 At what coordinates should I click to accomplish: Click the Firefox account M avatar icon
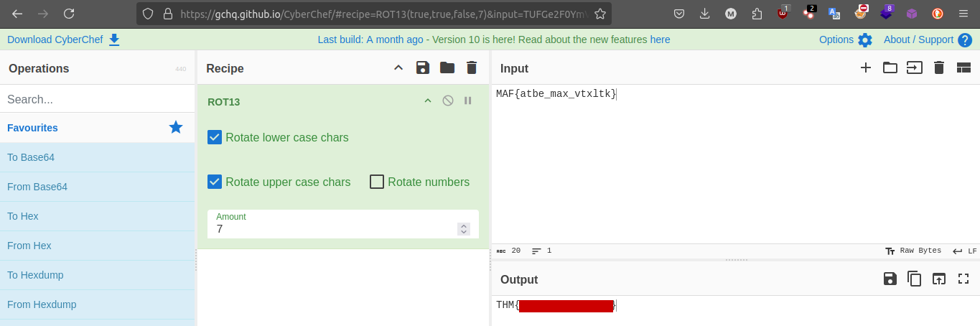coord(731,14)
